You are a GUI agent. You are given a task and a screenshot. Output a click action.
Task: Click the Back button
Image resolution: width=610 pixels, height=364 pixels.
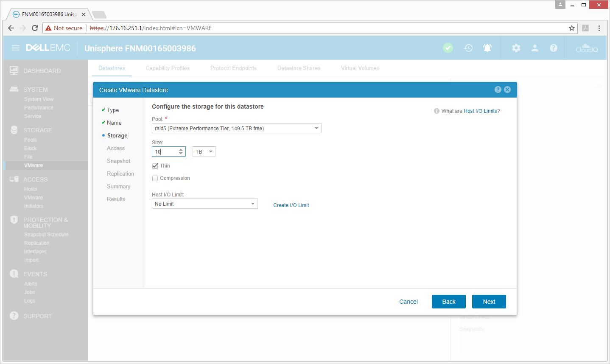(x=449, y=302)
